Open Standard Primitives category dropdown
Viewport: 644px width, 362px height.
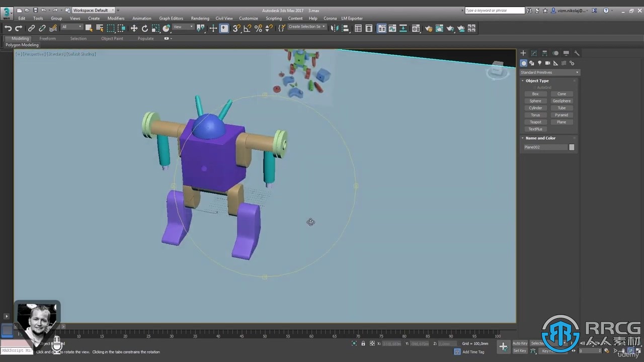[x=549, y=72]
